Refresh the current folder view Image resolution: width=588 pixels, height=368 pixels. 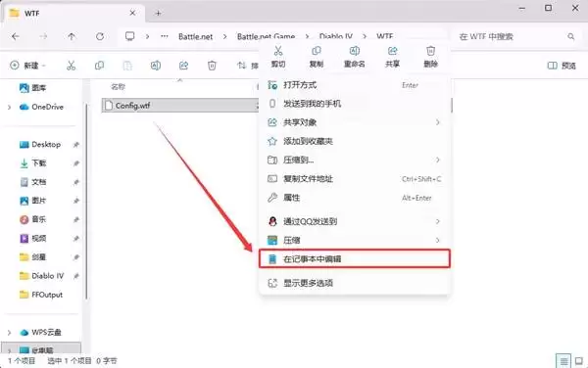[100, 36]
